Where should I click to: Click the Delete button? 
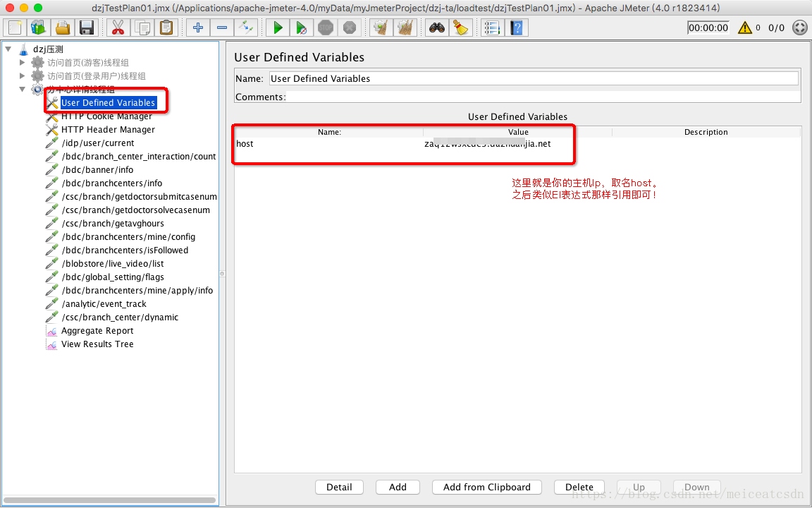tap(579, 488)
